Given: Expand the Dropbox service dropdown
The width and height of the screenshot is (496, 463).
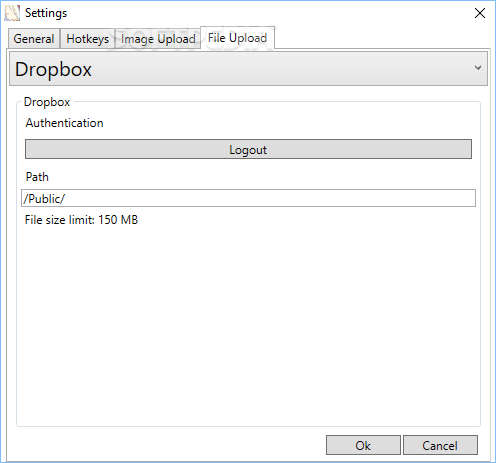Looking at the screenshot, I should 248,69.
